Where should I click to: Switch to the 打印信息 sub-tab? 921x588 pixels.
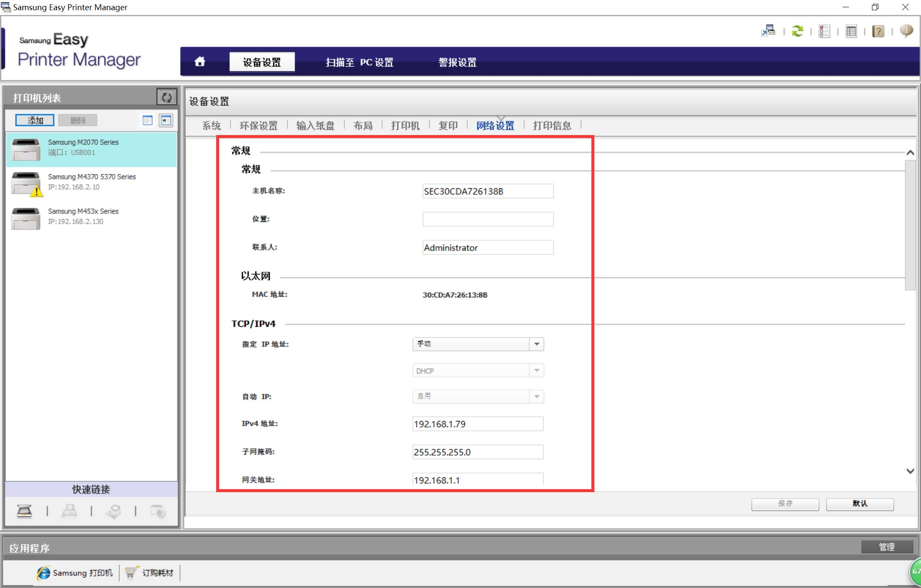[x=552, y=126]
